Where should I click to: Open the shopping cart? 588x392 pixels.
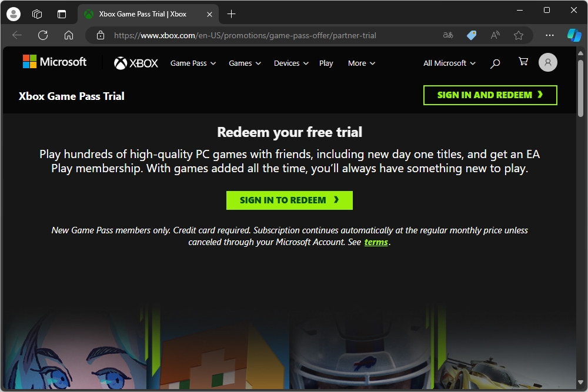pyautogui.click(x=523, y=62)
